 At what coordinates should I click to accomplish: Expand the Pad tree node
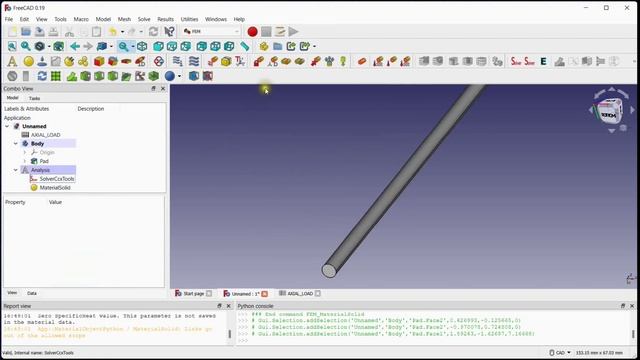[24, 161]
